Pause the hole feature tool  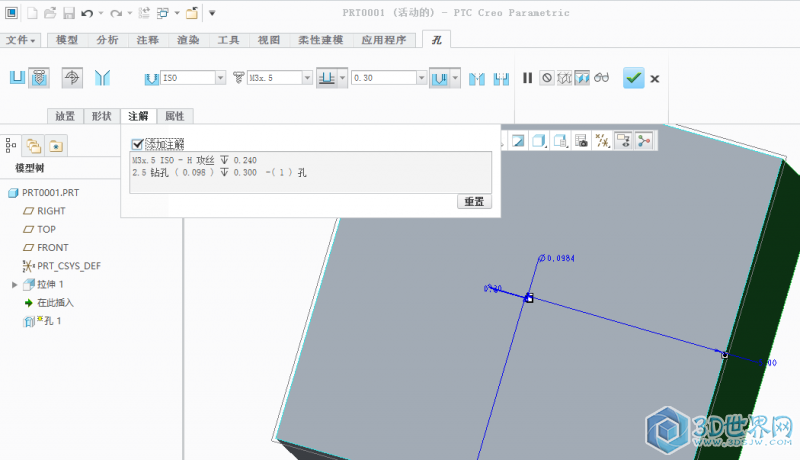pyautogui.click(x=528, y=78)
